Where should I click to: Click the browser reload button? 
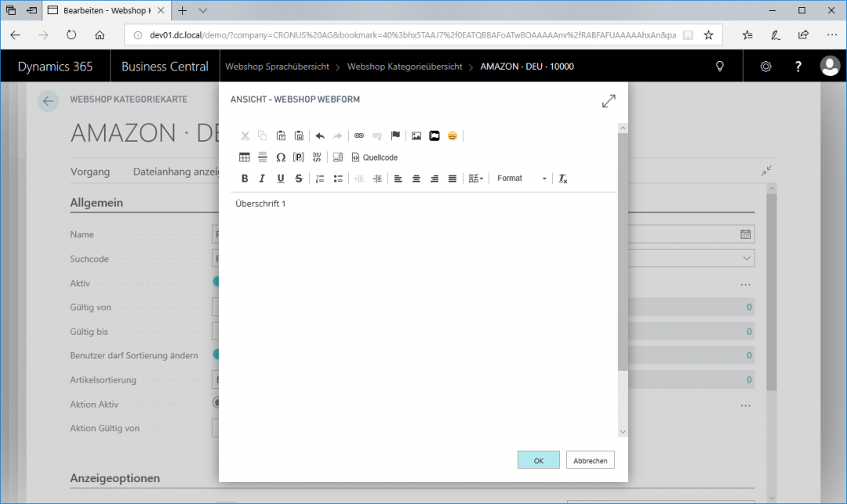(71, 35)
